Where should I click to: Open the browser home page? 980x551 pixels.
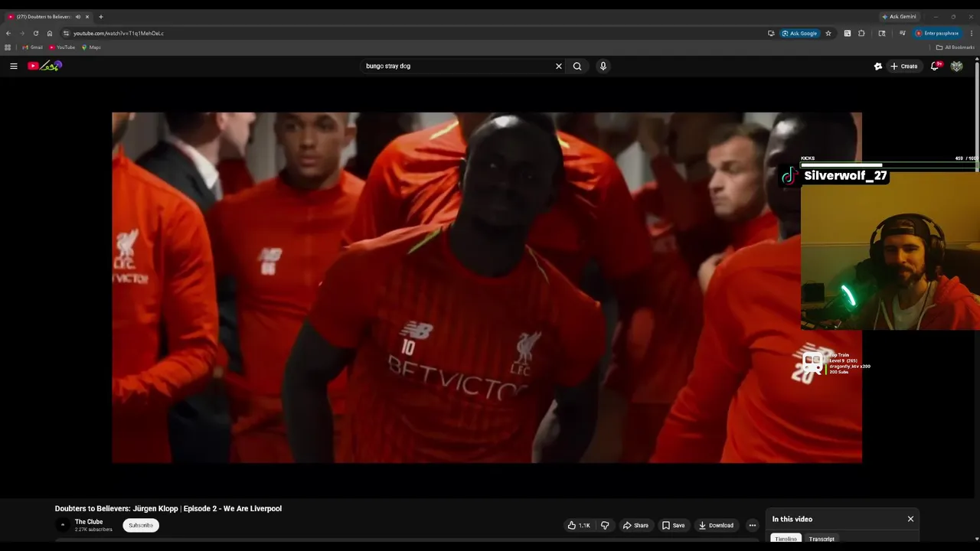50,33
